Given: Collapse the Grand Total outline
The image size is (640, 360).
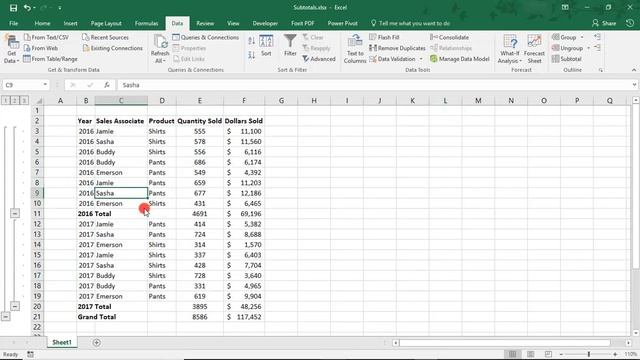Looking at the screenshot, I should click(5, 316).
